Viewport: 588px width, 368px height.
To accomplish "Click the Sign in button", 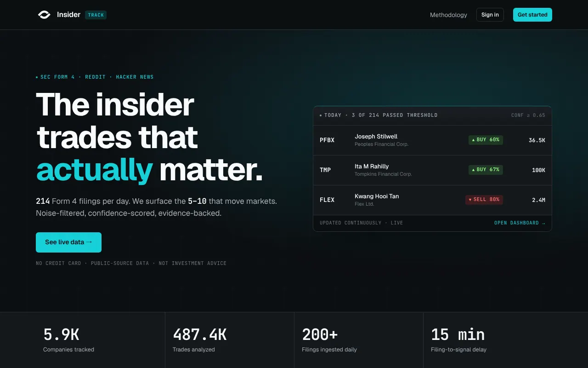I will click(x=490, y=15).
